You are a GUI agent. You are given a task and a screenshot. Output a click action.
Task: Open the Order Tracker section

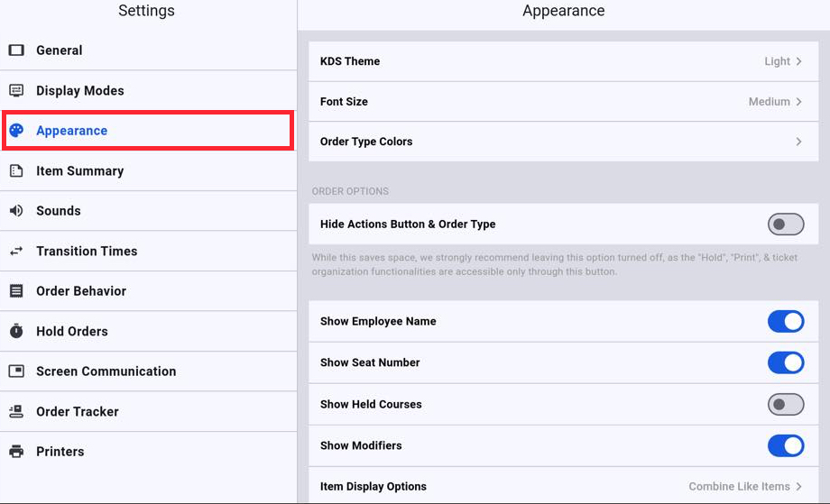(78, 411)
